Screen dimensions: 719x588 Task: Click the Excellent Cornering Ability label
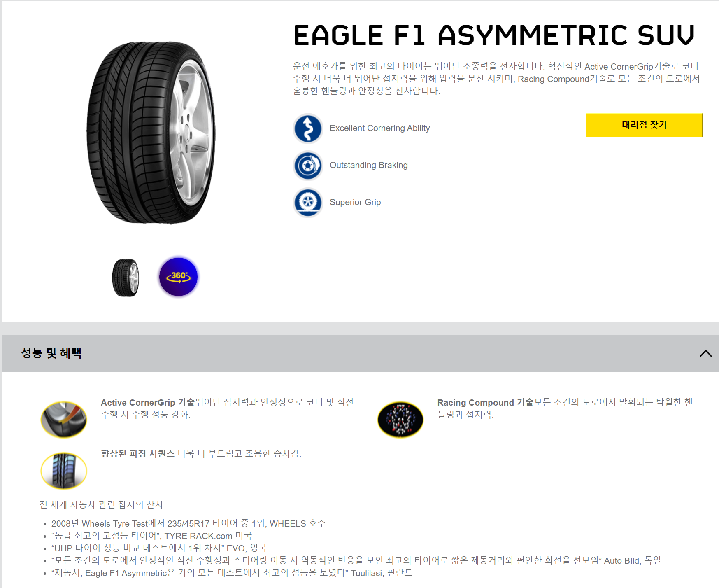[x=379, y=128]
